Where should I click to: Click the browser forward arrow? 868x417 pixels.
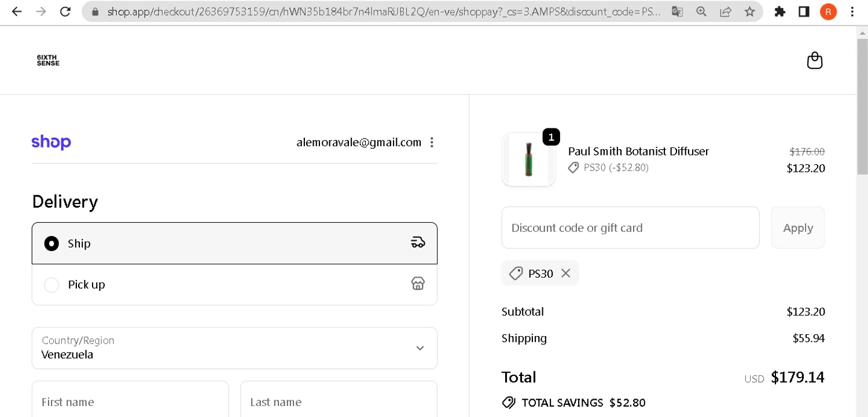point(41,12)
